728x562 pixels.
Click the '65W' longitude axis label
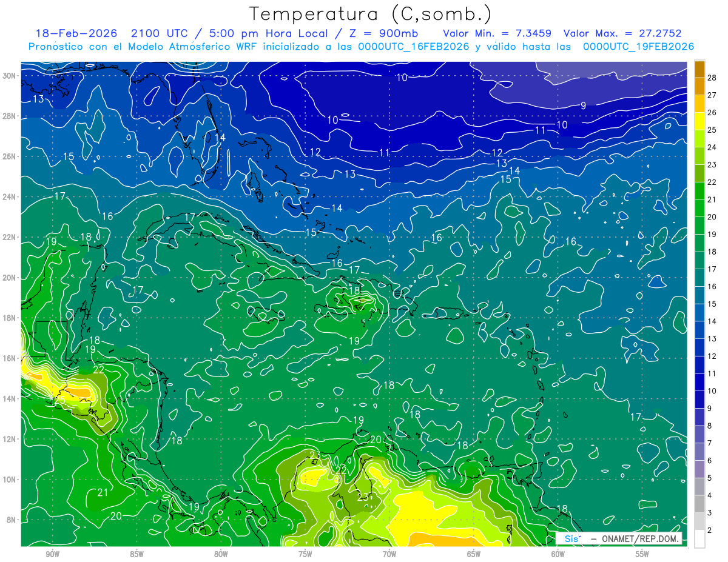point(474,554)
